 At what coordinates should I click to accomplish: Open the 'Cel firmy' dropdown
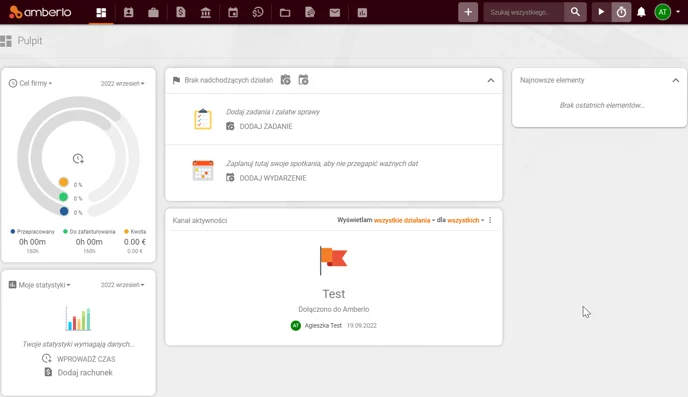click(30, 83)
